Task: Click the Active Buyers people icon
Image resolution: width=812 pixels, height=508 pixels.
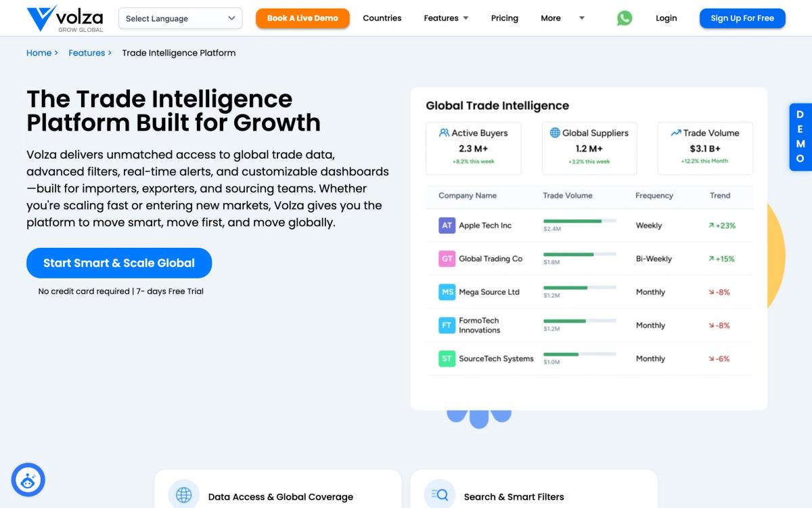Action: point(444,133)
